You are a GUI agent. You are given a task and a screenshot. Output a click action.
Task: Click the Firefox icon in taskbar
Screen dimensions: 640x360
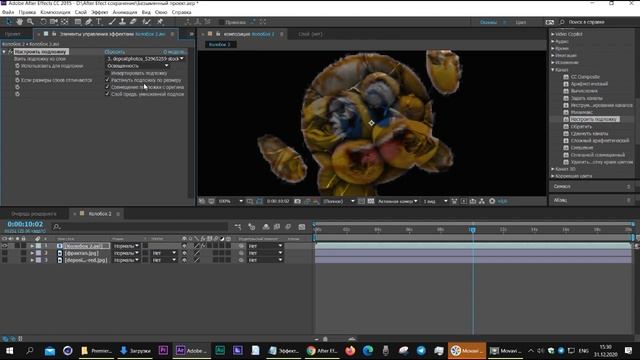pyautogui.click(x=350, y=351)
